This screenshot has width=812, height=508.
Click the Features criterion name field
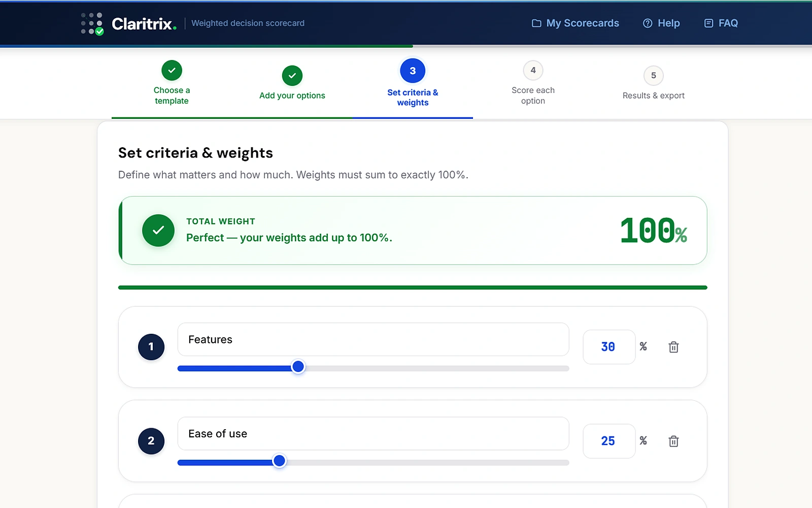[373, 339]
